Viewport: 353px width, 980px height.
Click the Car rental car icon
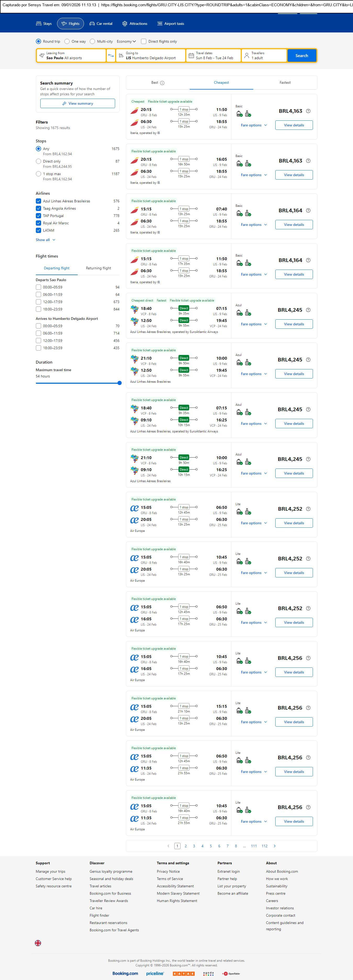92,24
